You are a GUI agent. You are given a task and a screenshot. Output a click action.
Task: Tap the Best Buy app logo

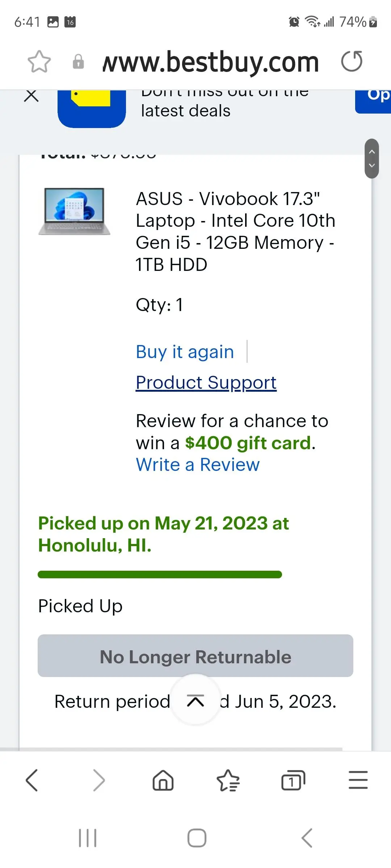tap(92, 107)
